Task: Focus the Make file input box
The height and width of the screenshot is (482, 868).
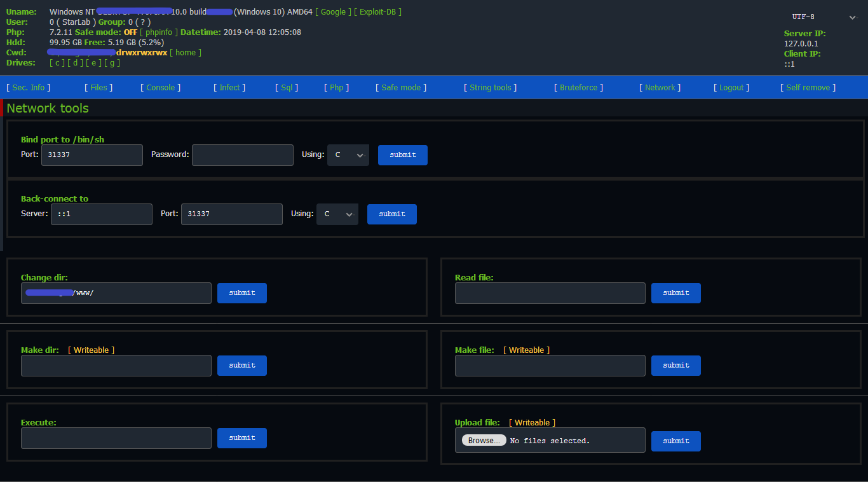Action: 550,366
